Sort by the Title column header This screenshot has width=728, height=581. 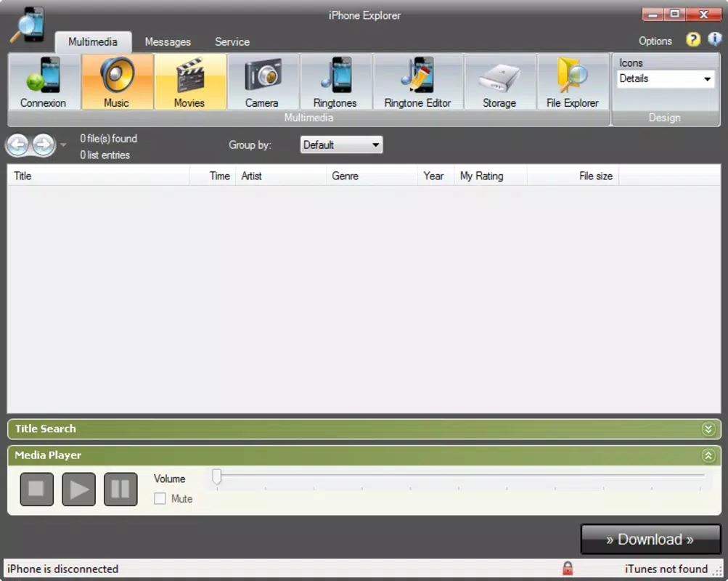(99, 176)
